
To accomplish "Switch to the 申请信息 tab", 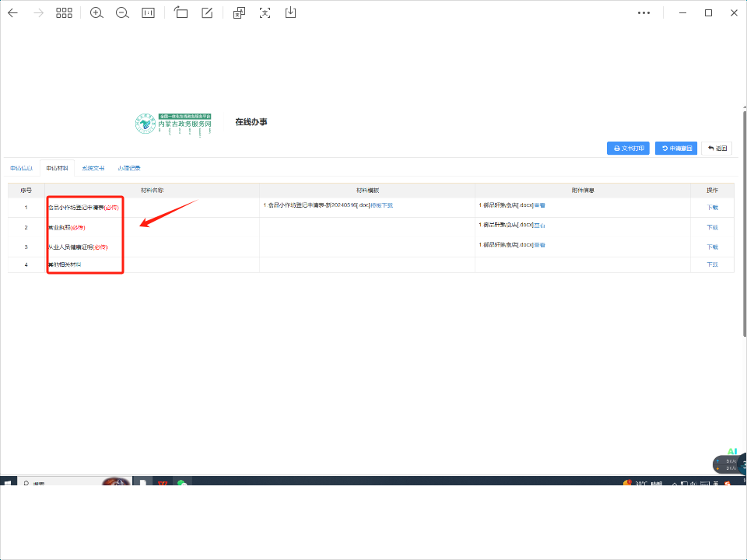I will (22, 168).
